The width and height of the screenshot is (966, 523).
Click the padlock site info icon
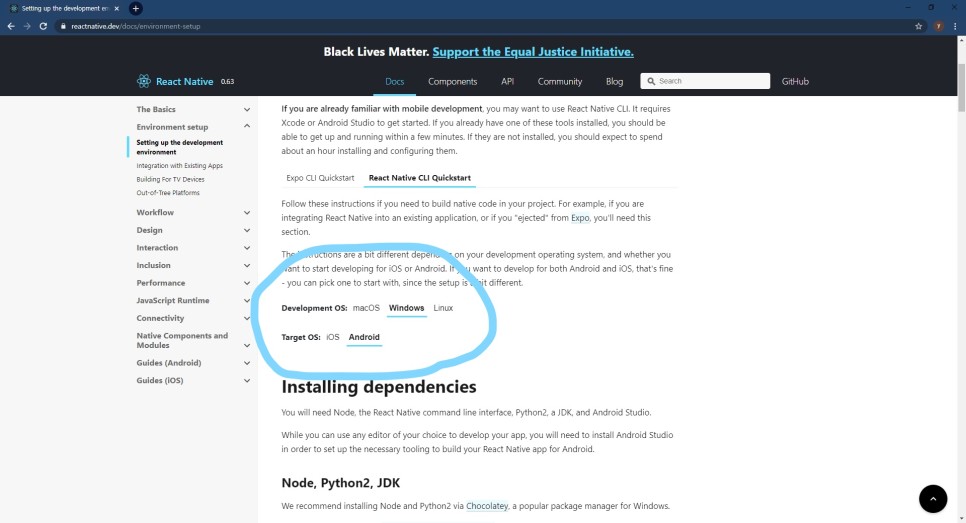(x=63, y=26)
